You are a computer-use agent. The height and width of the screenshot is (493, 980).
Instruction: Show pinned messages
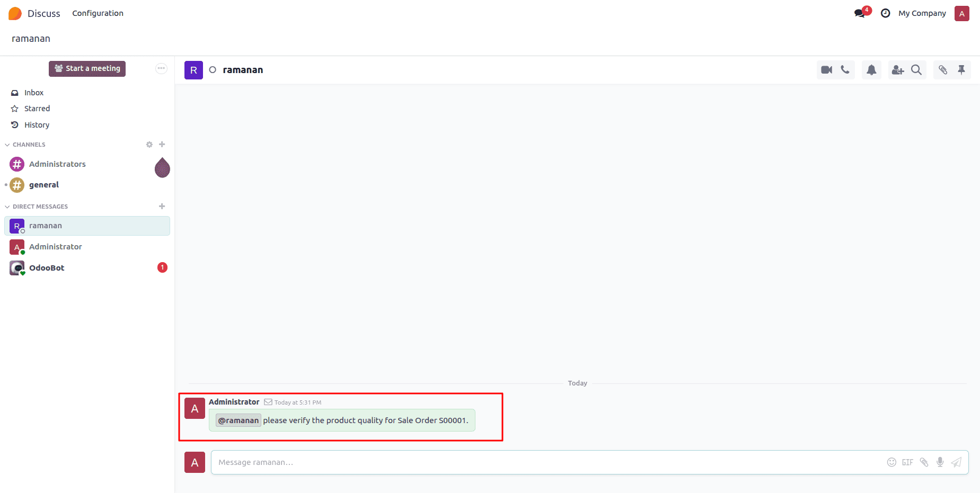coord(961,69)
